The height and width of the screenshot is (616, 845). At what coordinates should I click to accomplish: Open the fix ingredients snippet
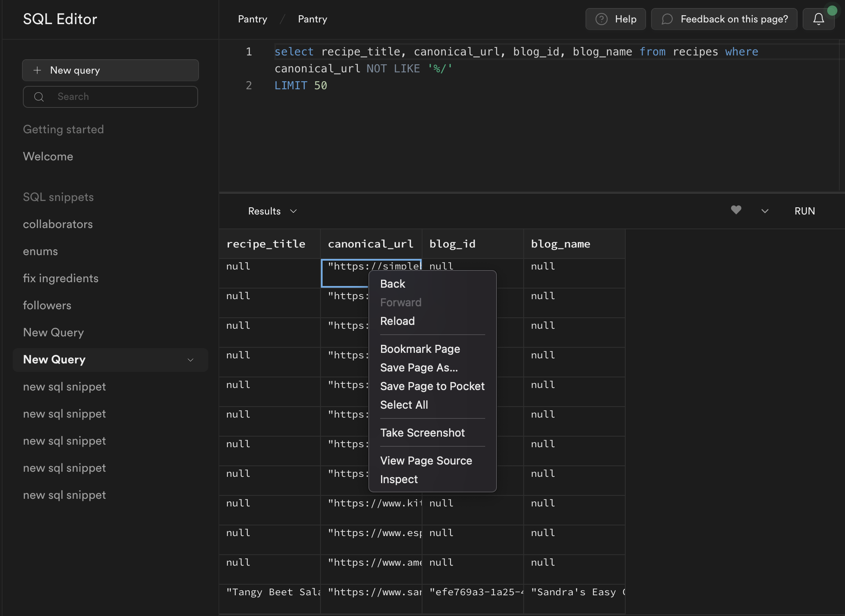click(61, 278)
